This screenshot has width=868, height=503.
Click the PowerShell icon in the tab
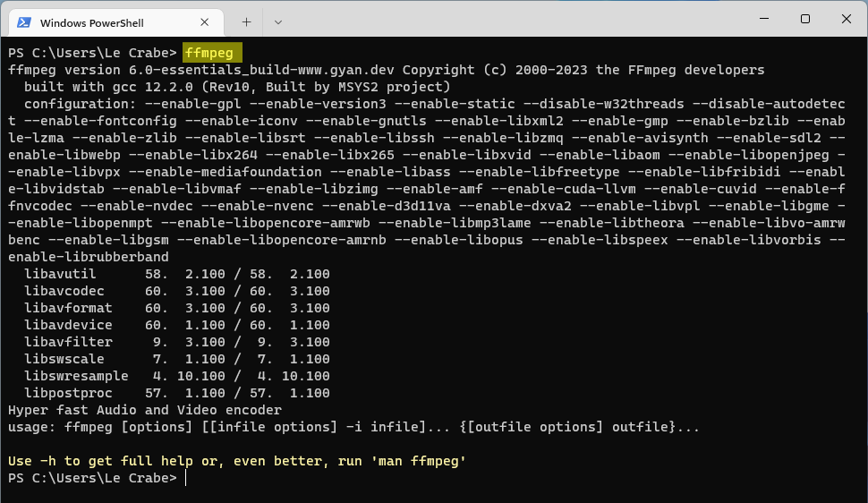24,22
